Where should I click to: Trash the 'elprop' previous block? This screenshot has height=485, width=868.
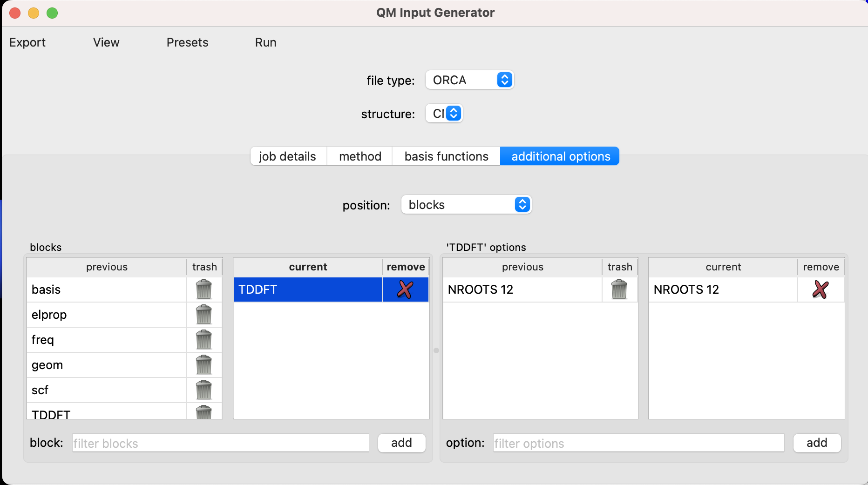point(204,315)
